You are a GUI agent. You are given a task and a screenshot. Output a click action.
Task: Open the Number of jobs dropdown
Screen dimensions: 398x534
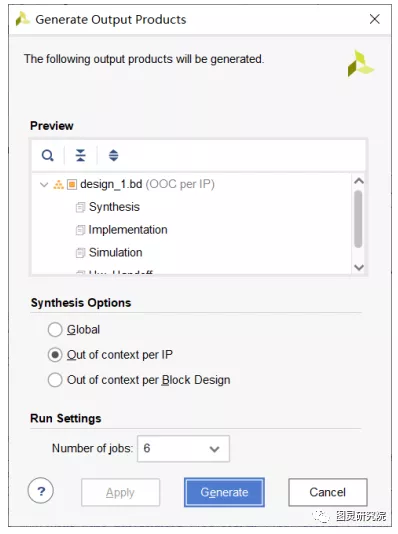click(184, 449)
